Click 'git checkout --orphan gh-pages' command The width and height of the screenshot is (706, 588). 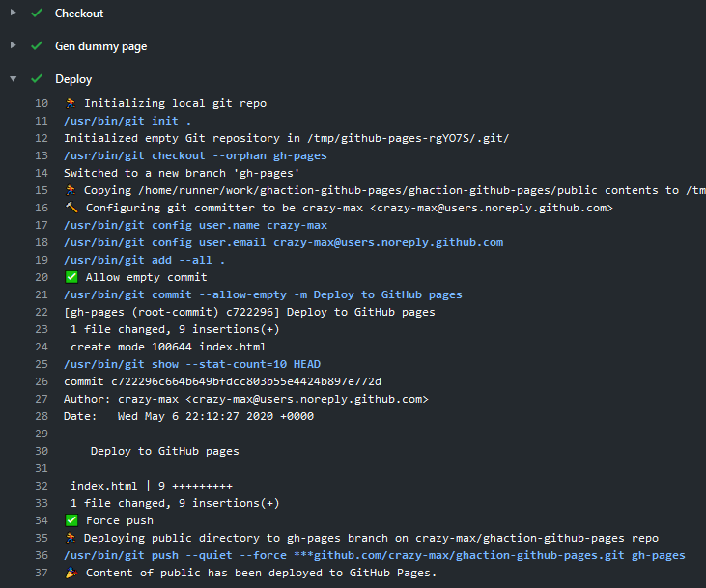pyautogui.click(x=195, y=155)
